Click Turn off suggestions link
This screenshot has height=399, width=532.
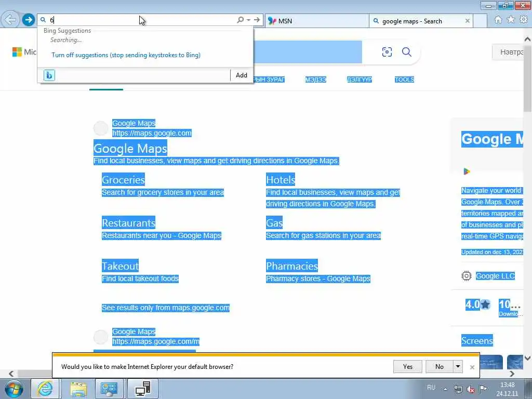[126, 55]
